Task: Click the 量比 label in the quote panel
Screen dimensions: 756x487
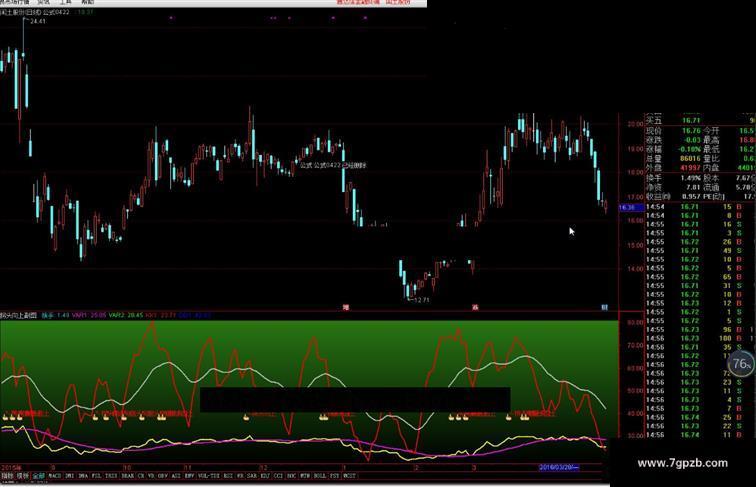Action: point(711,158)
